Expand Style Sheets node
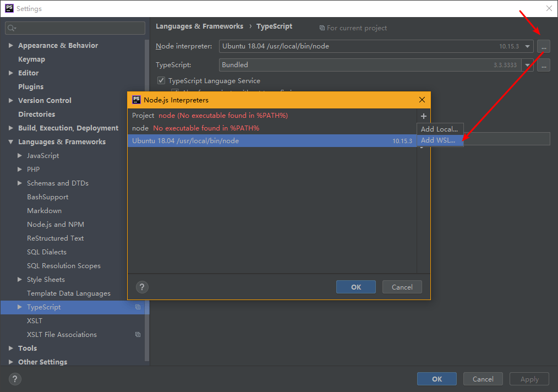558x392 pixels. [x=20, y=280]
